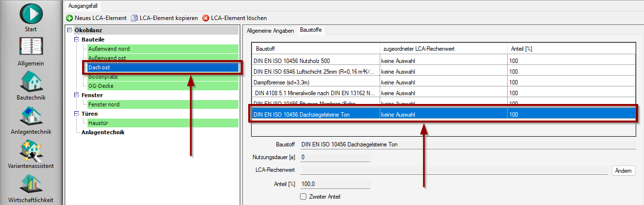644x205 pixels.
Task: Enable the Zweiter Anteil checkbox
Action: pos(303,197)
